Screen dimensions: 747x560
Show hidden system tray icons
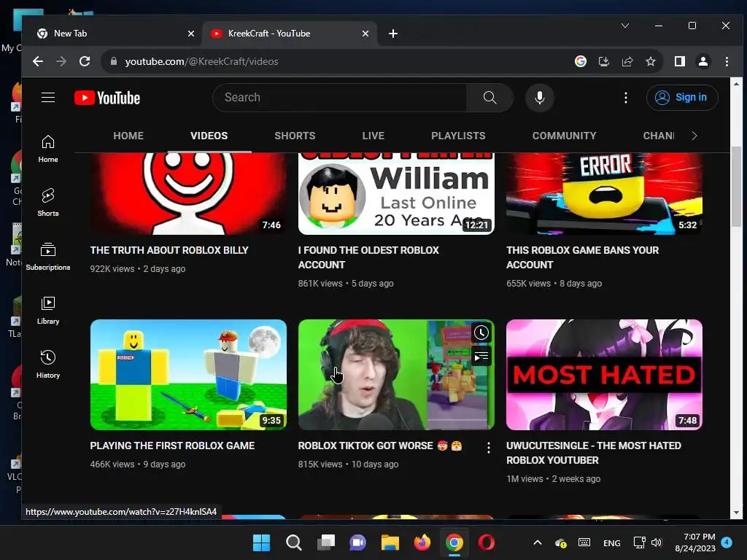coord(538,542)
